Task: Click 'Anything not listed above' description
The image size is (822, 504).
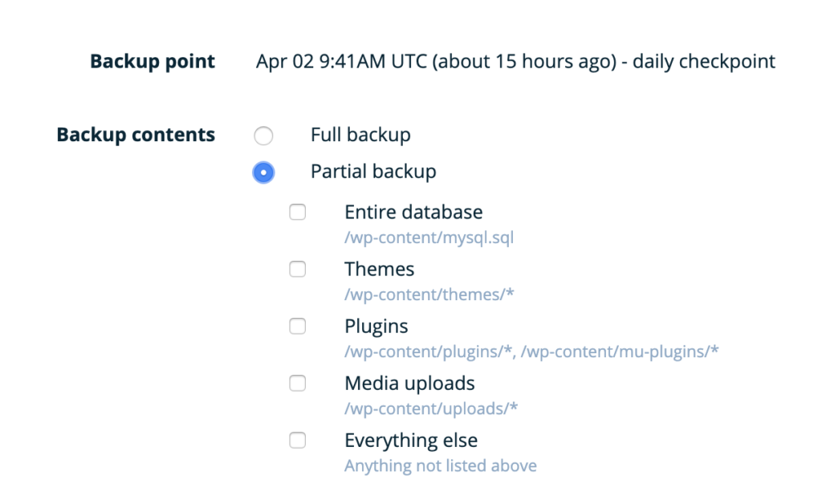Action: tap(441, 465)
